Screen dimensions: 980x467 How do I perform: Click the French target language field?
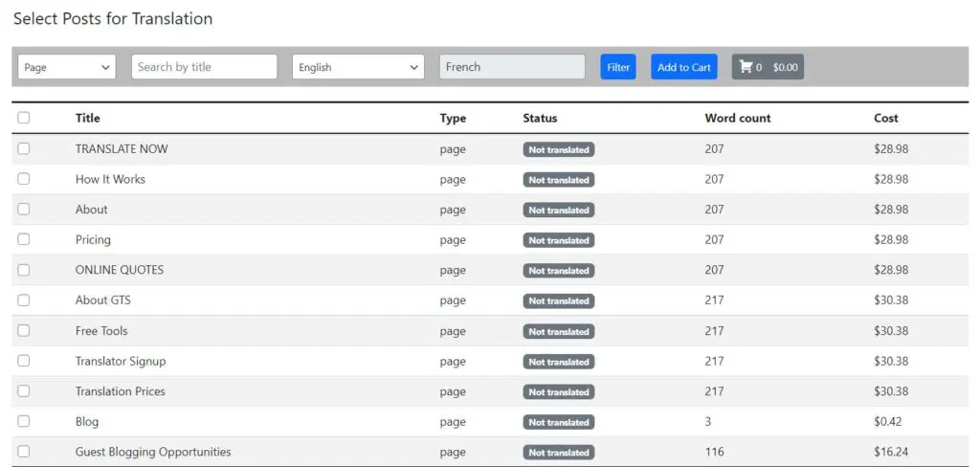pos(512,67)
